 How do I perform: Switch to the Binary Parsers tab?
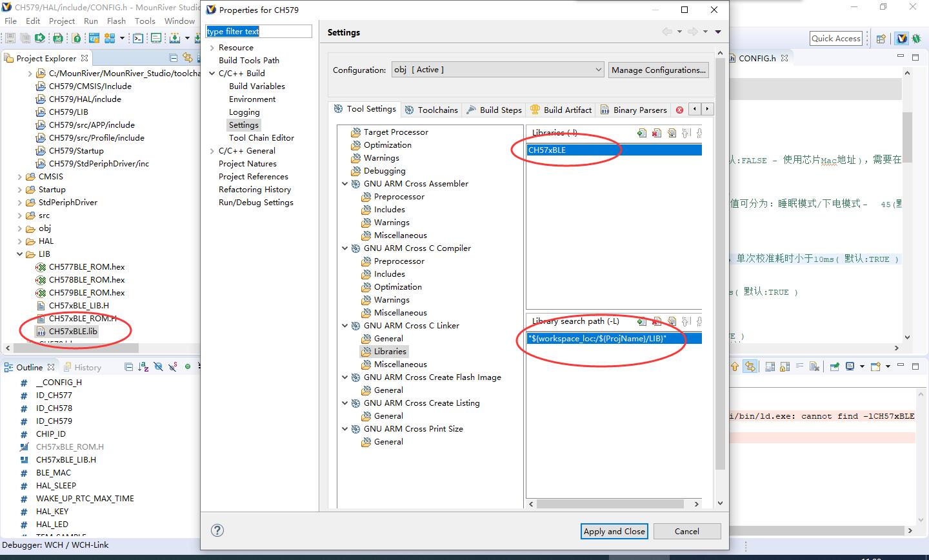[634, 110]
